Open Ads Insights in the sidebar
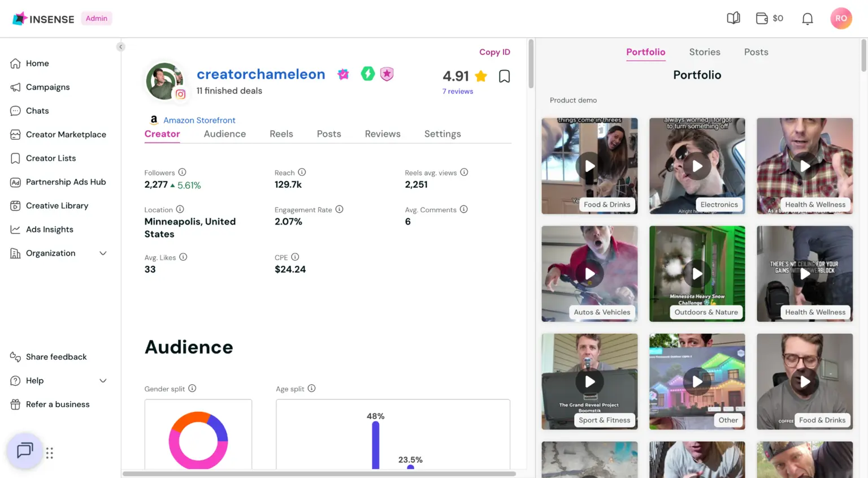The width and height of the screenshot is (868, 478). 41,230
